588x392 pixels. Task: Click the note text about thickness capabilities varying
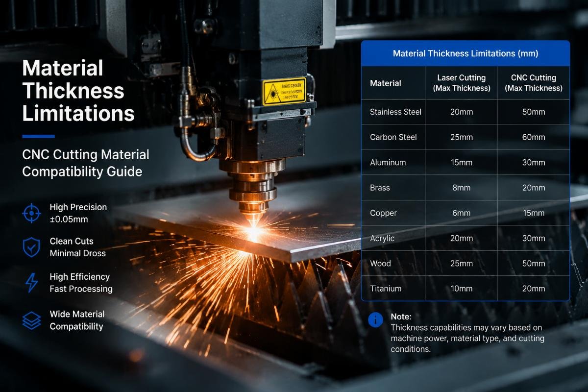pyautogui.click(x=467, y=338)
